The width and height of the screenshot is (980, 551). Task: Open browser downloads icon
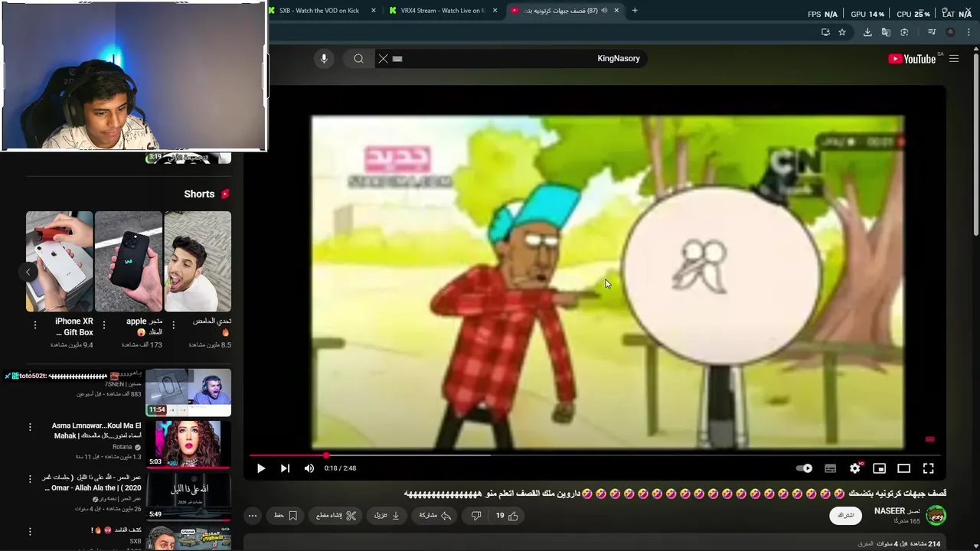867,32
